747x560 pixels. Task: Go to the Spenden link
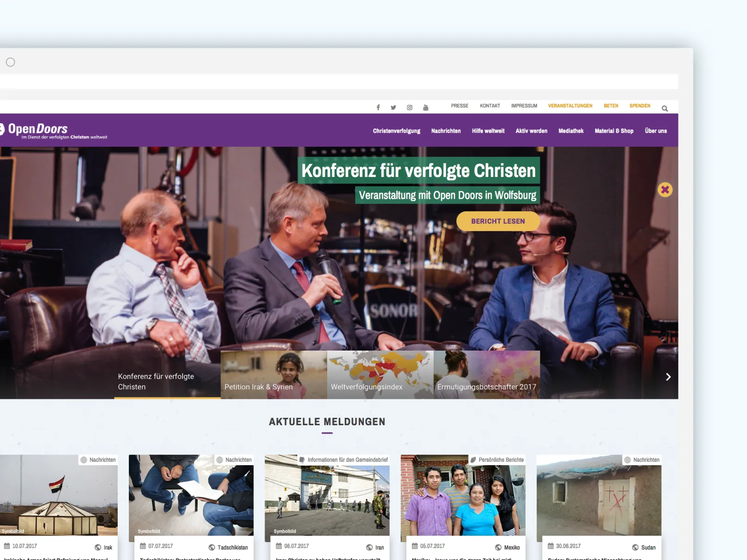tap(639, 106)
